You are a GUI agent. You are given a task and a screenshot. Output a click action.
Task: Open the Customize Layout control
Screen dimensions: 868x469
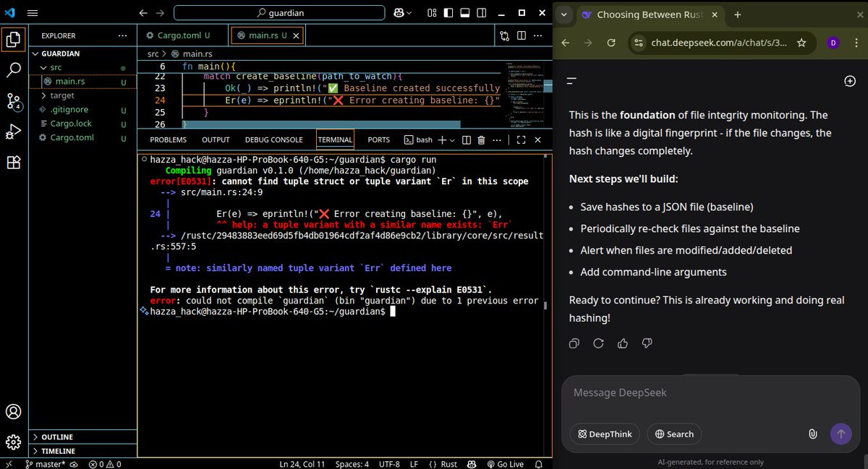432,13
